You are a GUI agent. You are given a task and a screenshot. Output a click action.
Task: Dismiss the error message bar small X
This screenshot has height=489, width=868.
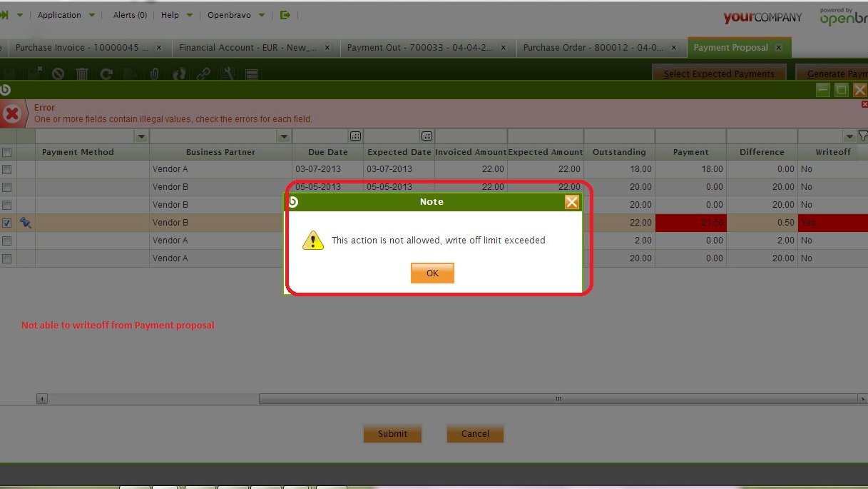coord(864,104)
